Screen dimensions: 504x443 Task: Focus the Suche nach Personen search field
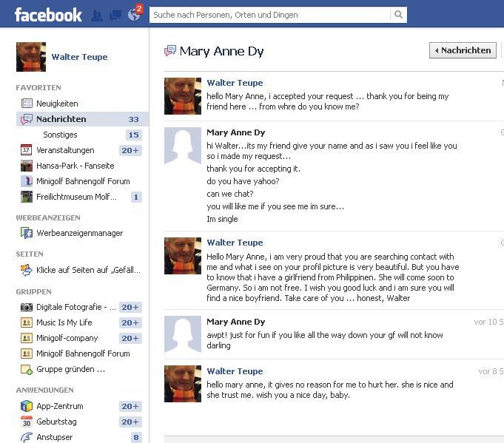(269, 15)
